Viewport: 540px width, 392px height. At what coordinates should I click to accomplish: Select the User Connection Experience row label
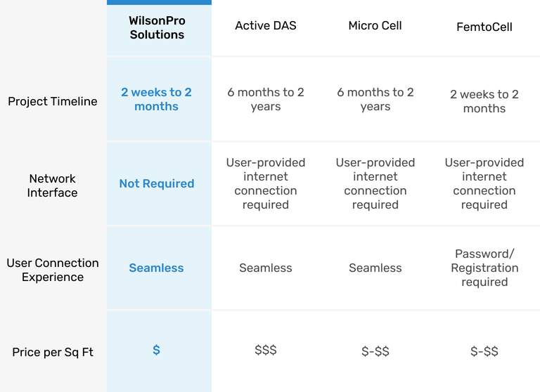(x=53, y=270)
